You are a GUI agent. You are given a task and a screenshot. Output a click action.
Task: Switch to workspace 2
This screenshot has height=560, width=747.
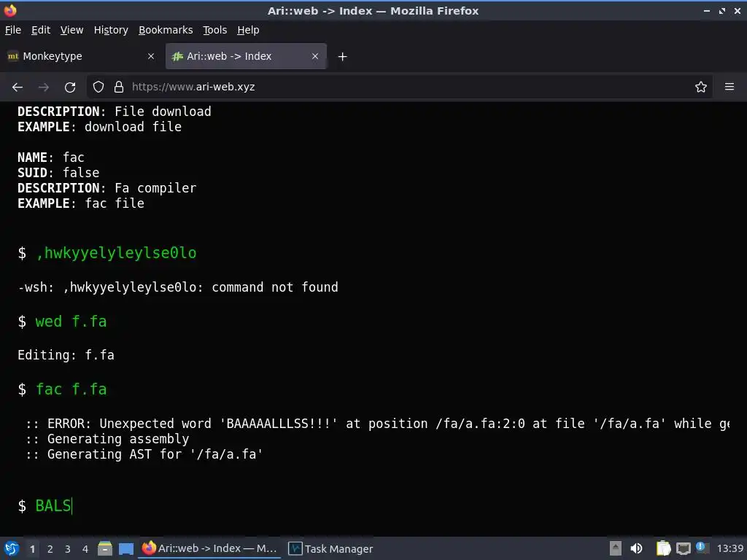coord(50,549)
